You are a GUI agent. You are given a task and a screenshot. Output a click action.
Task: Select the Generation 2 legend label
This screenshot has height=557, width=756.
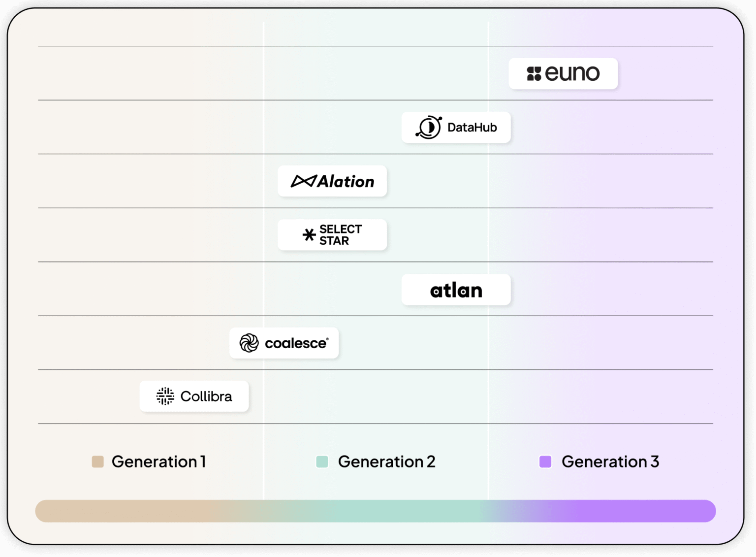(x=387, y=462)
